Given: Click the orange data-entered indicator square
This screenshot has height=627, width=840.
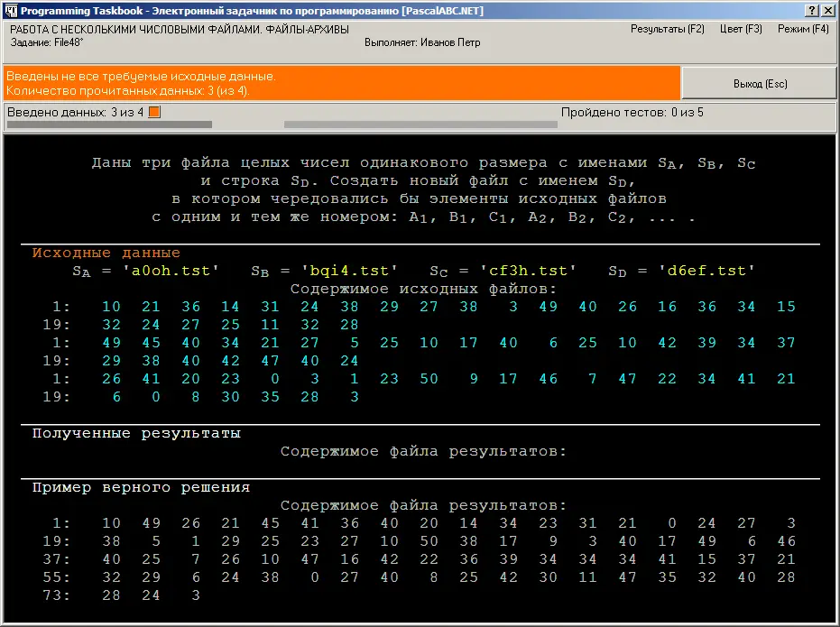Looking at the screenshot, I should (154, 112).
